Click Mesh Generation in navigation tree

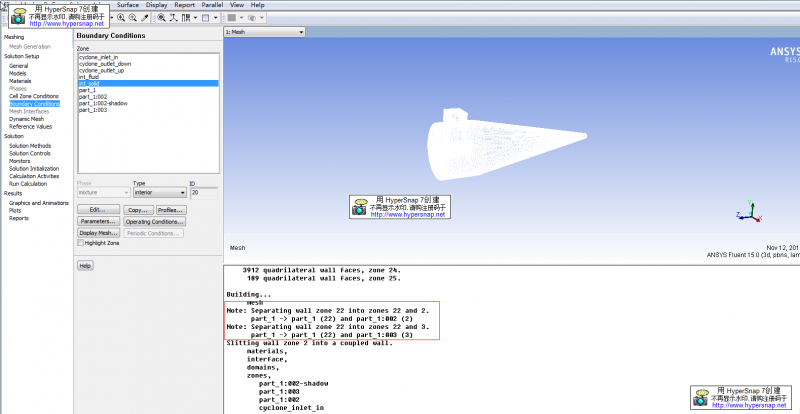[x=30, y=46]
